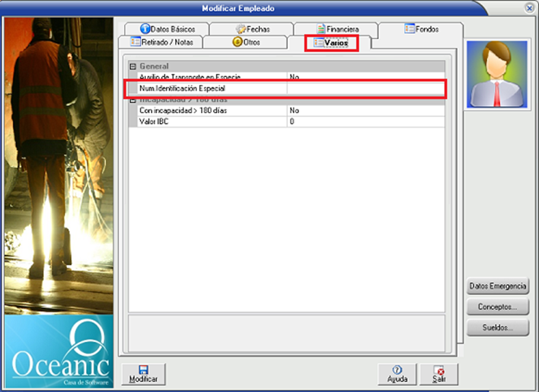This screenshot has width=539, height=392.
Task: Click the Modificar save button
Action: coord(143,374)
